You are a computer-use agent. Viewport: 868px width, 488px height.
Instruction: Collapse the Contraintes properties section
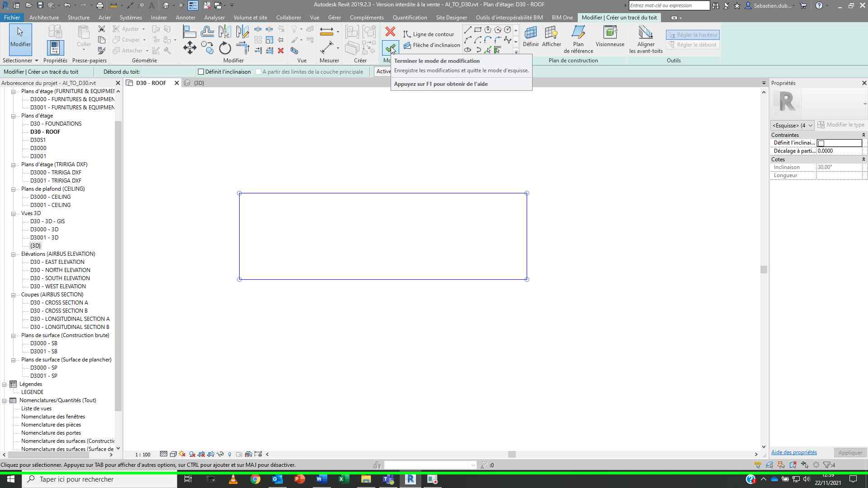(863, 135)
